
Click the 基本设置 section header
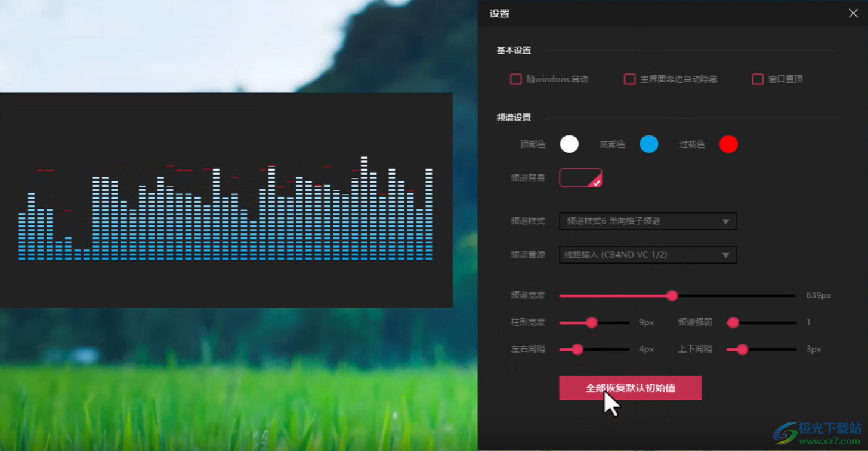pos(513,51)
